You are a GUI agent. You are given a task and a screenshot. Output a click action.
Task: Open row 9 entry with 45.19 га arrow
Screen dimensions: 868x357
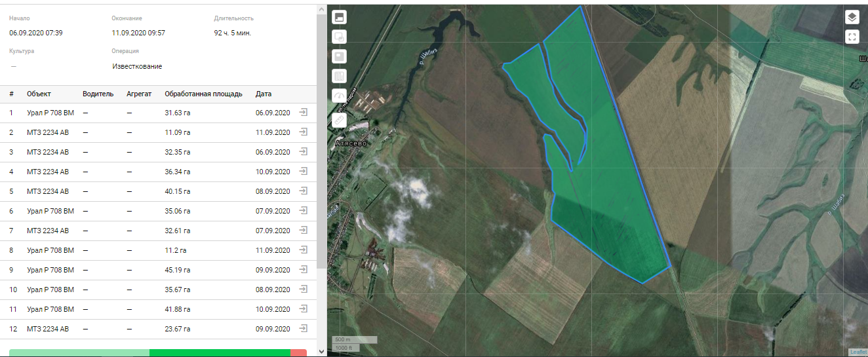coord(304,270)
